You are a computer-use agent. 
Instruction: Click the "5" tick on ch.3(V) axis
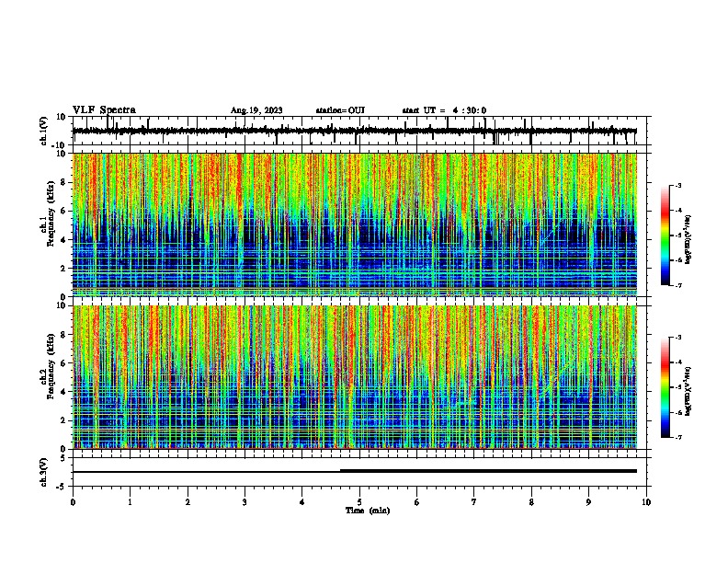pyautogui.click(x=63, y=458)
